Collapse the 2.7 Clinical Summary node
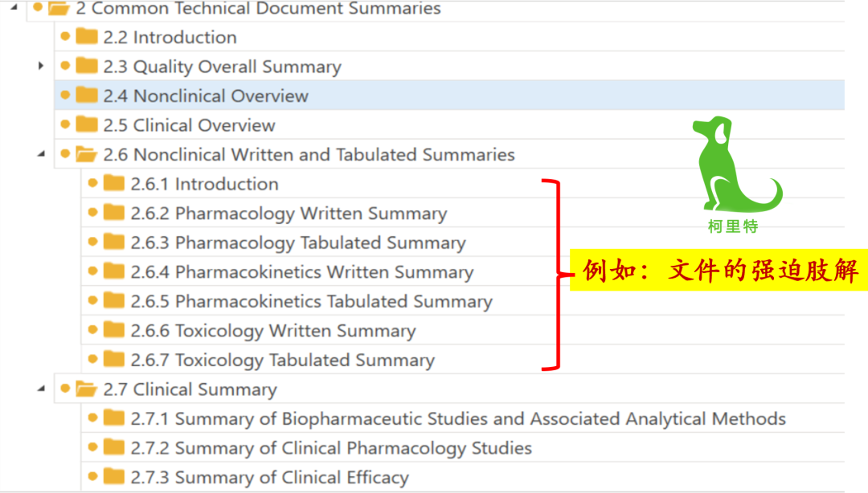 coord(41,389)
